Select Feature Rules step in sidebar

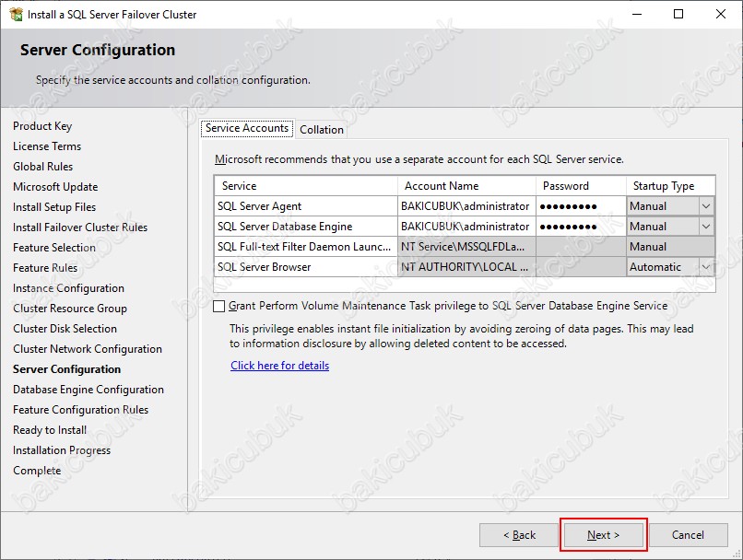point(45,268)
